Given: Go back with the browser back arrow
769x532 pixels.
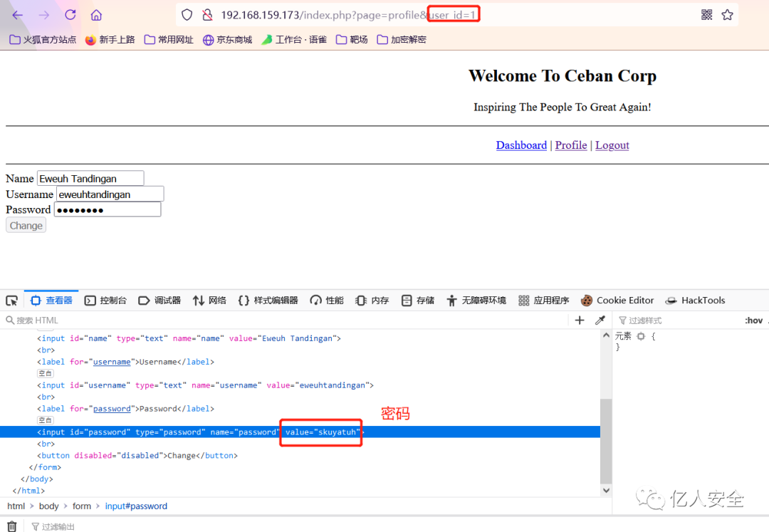Looking at the screenshot, I should pos(18,15).
